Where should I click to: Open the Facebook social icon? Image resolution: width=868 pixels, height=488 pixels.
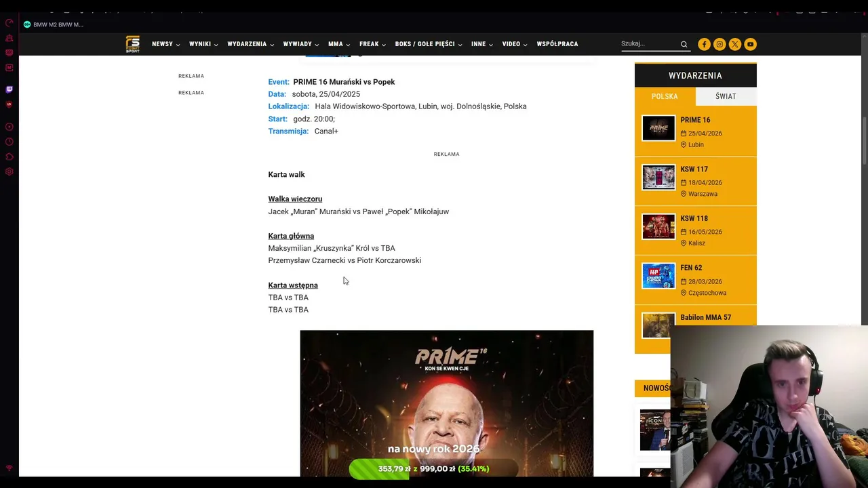(704, 44)
